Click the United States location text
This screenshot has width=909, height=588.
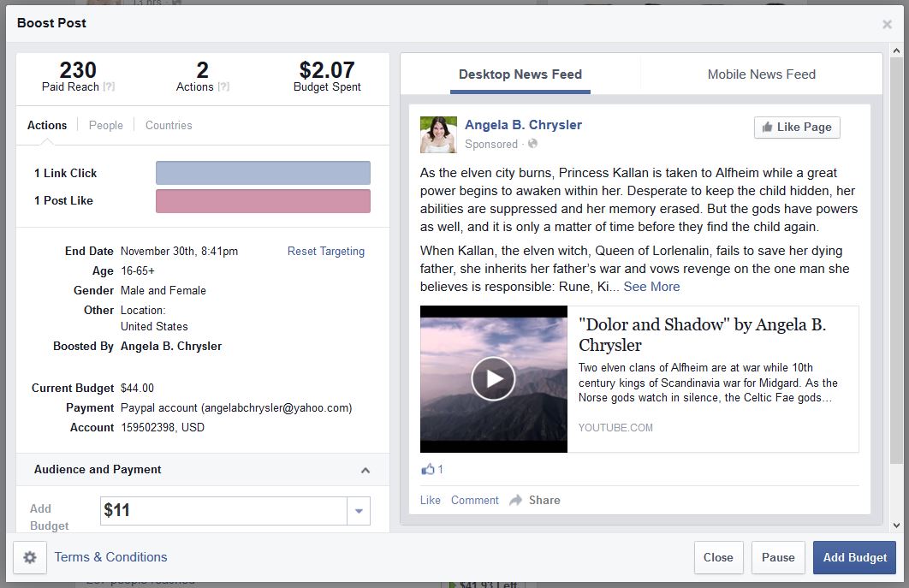click(x=154, y=326)
